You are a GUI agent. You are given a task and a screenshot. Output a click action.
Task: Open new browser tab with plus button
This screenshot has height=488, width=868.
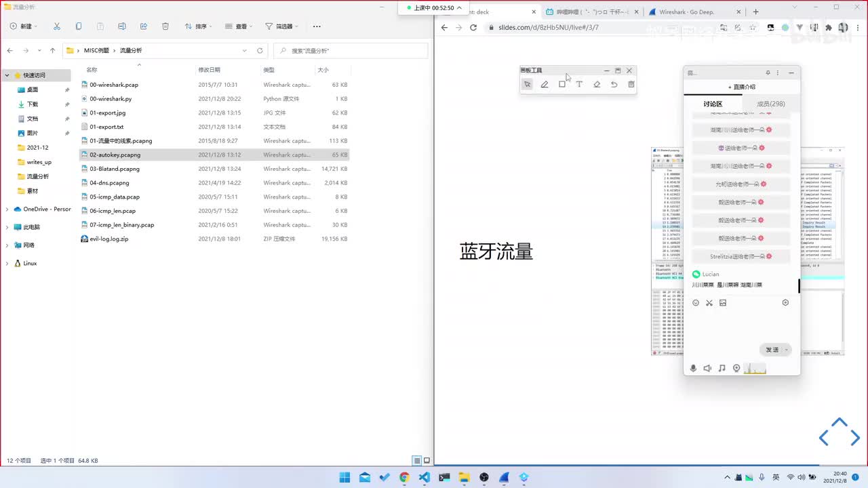756,12
